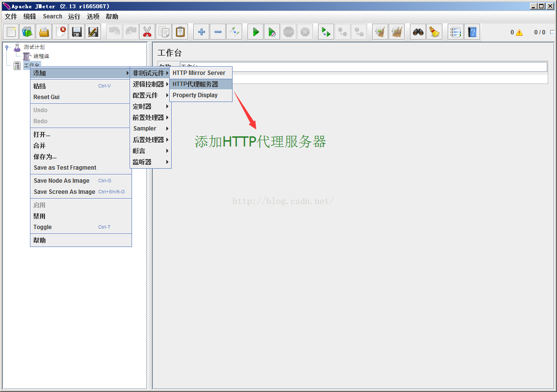The image size is (557, 392).
Task: Select 线程组 tree node
Action: (x=41, y=56)
